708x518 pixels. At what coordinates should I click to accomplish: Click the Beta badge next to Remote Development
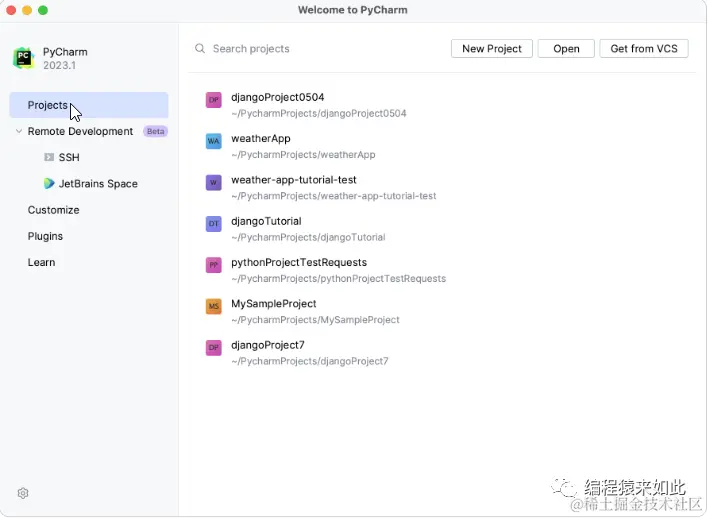click(156, 131)
